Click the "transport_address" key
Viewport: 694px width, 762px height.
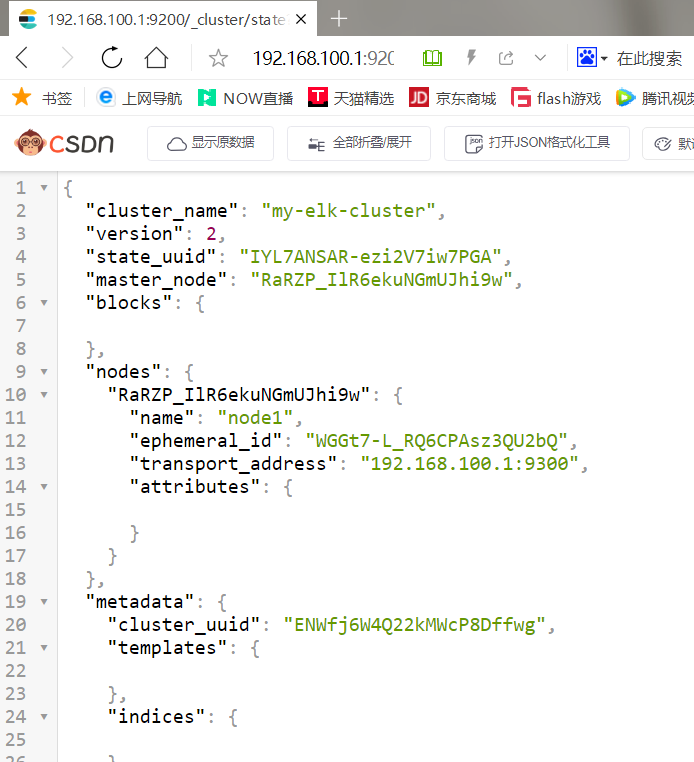point(233,464)
